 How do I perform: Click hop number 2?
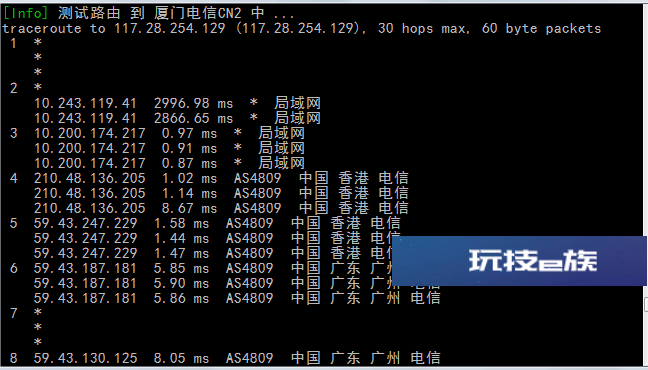pyautogui.click(x=14, y=88)
